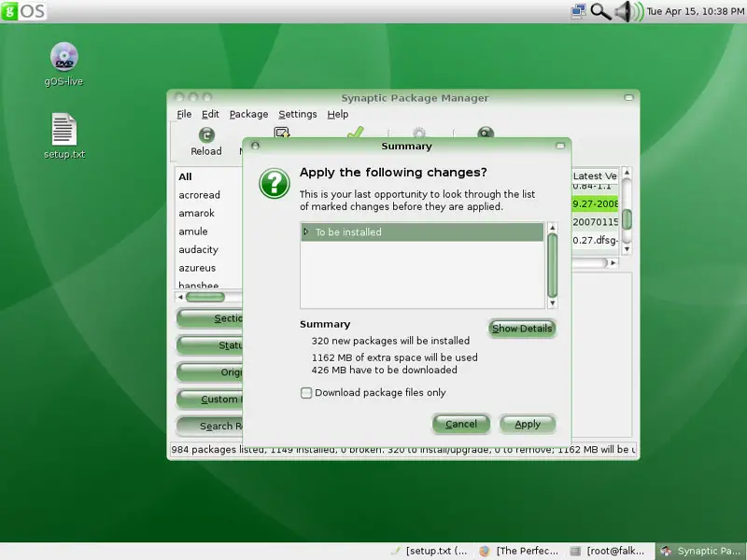
Task: Click the down arrow of the package list scrollbar
Action: (x=627, y=249)
